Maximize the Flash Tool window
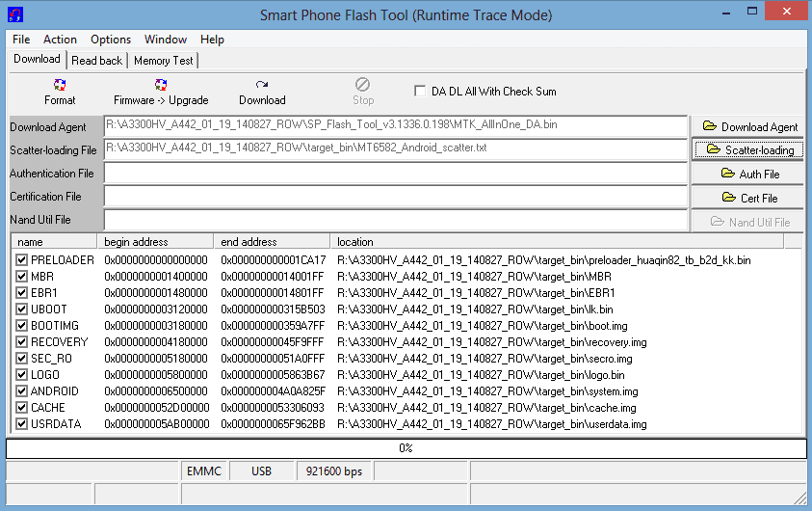Viewport: 812px width, 511px height. (752, 12)
